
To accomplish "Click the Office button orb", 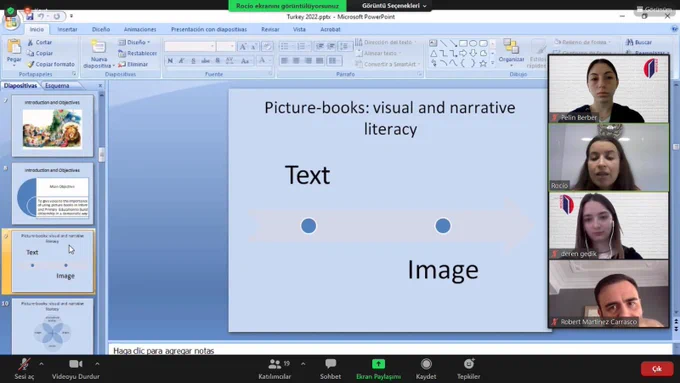I will pyautogui.click(x=12, y=20).
